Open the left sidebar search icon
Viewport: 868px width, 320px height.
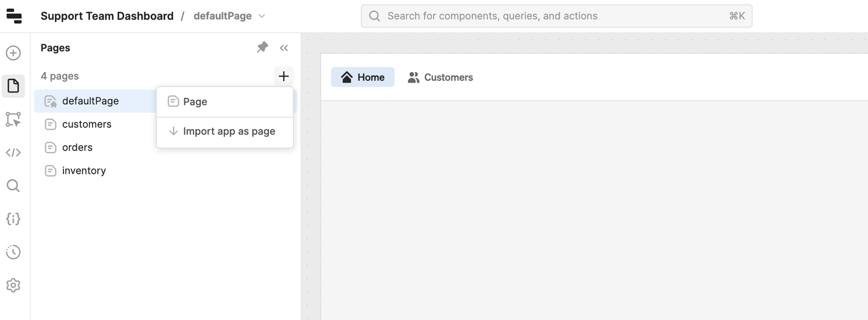[14, 186]
